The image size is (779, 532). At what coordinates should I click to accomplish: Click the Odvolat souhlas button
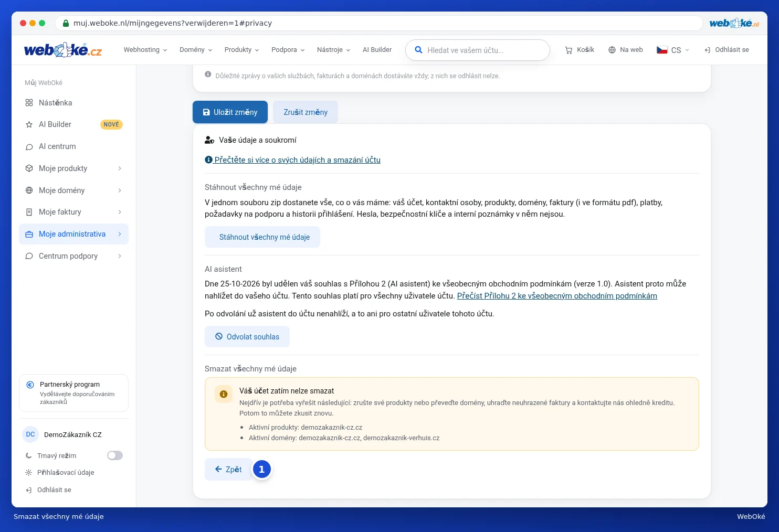click(247, 337)
